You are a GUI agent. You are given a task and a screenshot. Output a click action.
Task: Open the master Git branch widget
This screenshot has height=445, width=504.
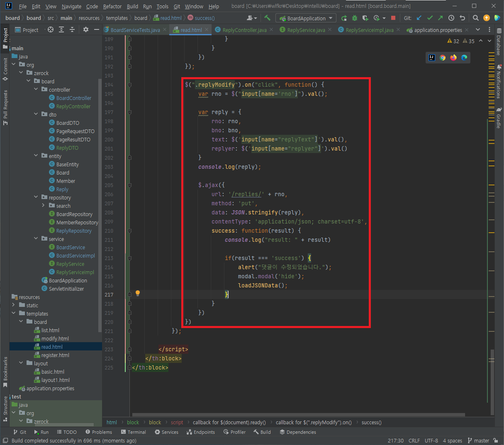coord(478,440)
